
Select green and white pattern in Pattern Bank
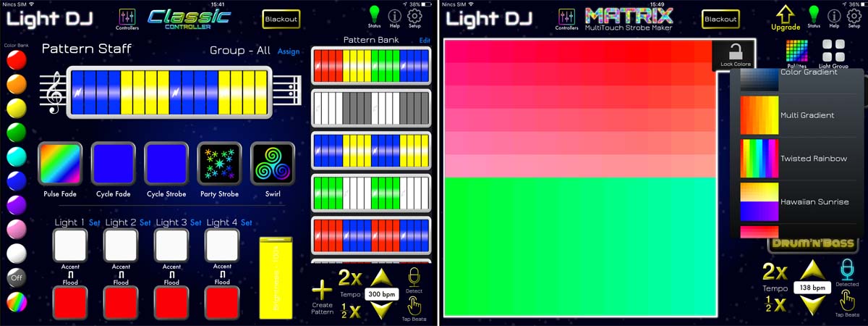[x=371, y=192]
